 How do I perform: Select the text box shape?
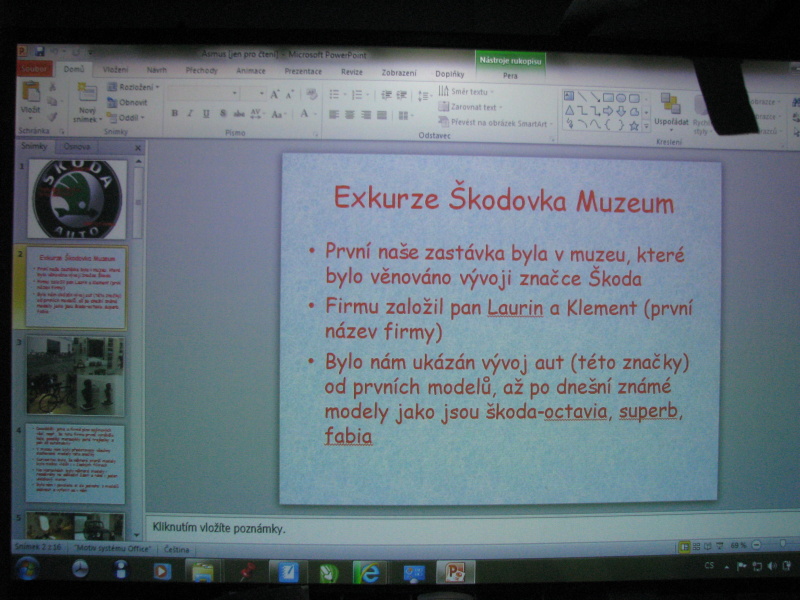569,96
